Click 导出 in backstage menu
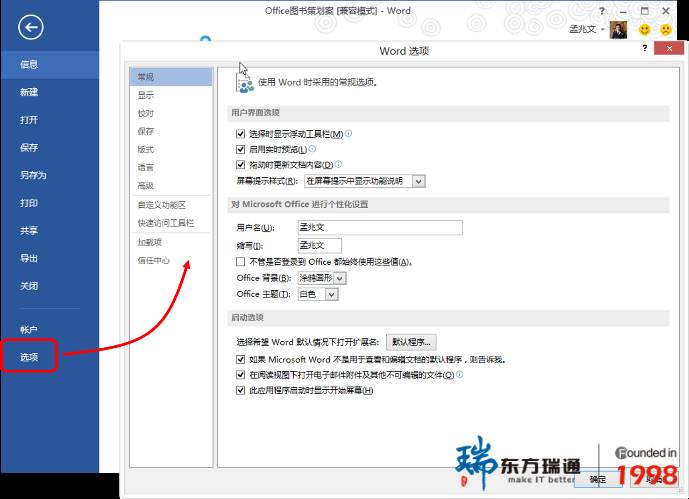Screen dimensions: 689x499 [x=50, y=258]
